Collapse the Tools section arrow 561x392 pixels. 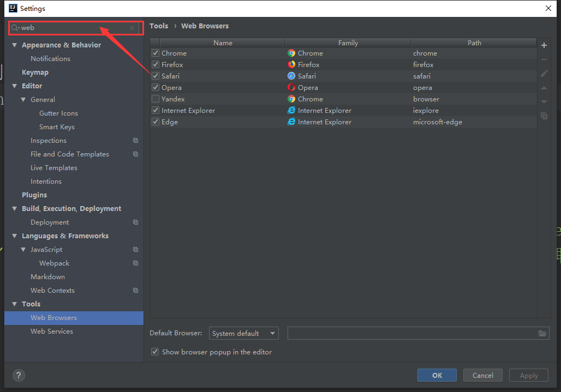(x=14, y=304)
